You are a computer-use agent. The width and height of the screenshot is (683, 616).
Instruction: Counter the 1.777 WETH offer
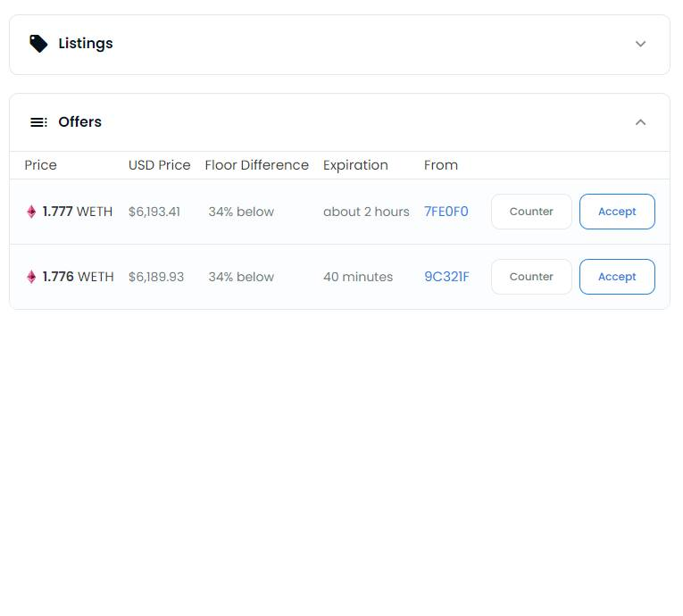click(531, 212)
